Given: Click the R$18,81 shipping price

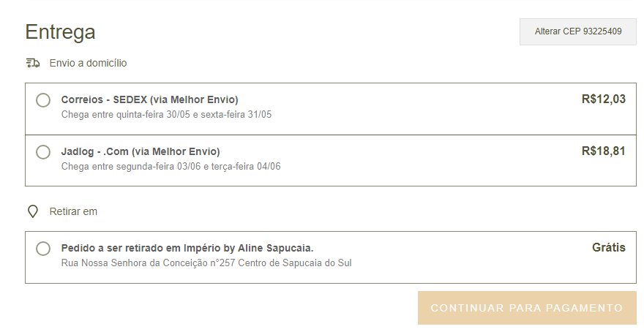Looking at the screenshot, I should point(603,151).
